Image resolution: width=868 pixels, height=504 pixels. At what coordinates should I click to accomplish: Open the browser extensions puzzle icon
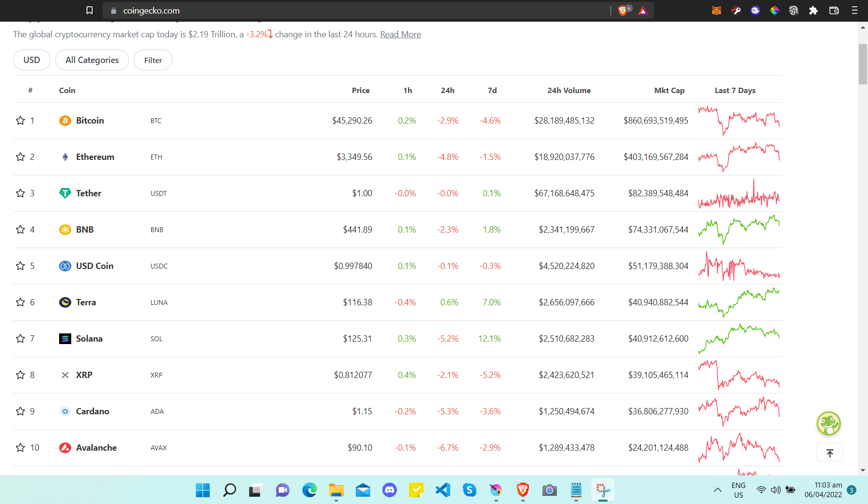tap(814, 11)
